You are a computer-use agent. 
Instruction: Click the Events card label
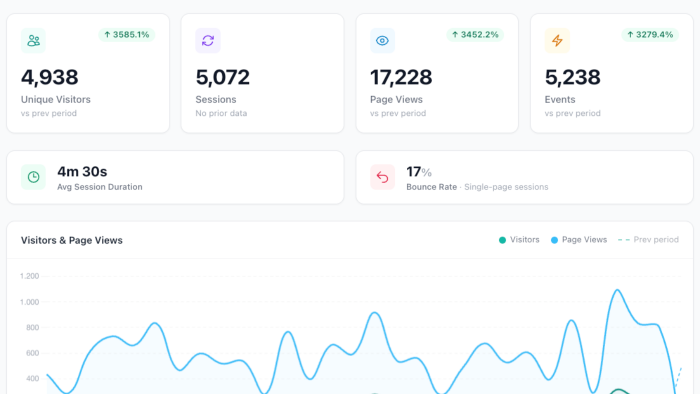pyautogui.click(x=560, y=100)
